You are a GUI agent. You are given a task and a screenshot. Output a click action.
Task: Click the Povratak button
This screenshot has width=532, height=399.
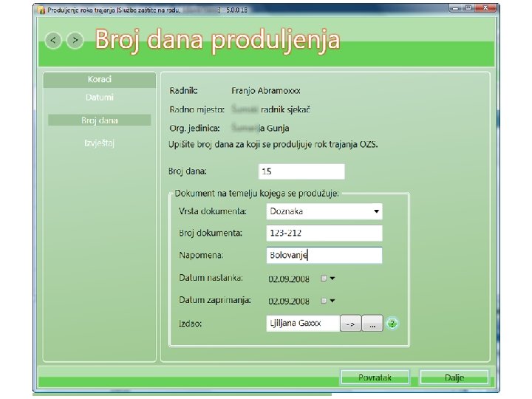coord(375,378)
